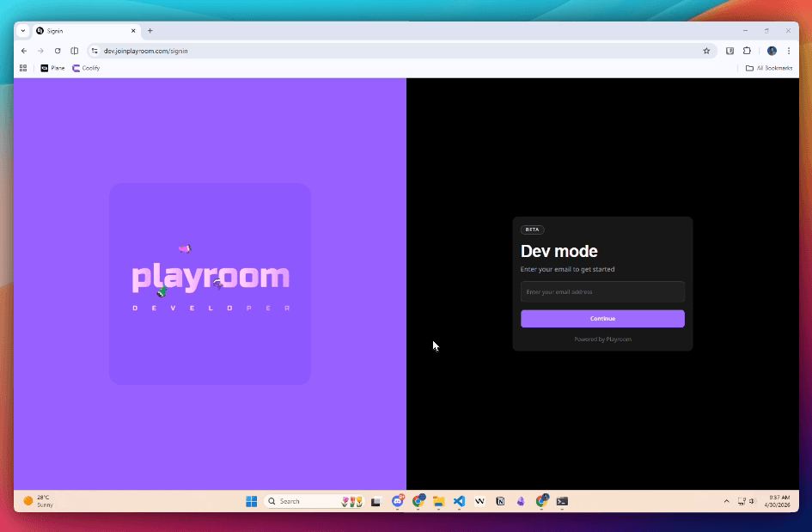This screenshot has width=812, height=532.
Task: Open the Windows Start menu
Action: (252, 501)
